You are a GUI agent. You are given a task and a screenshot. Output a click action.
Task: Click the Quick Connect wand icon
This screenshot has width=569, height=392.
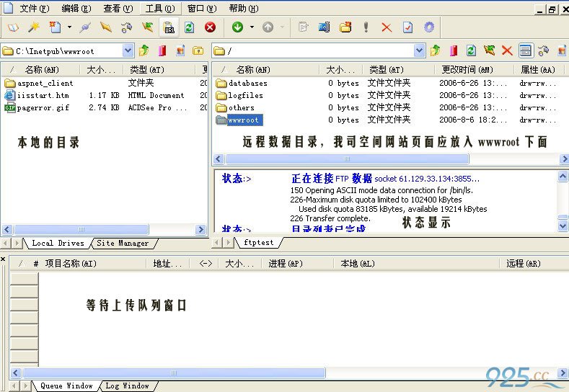34,27
